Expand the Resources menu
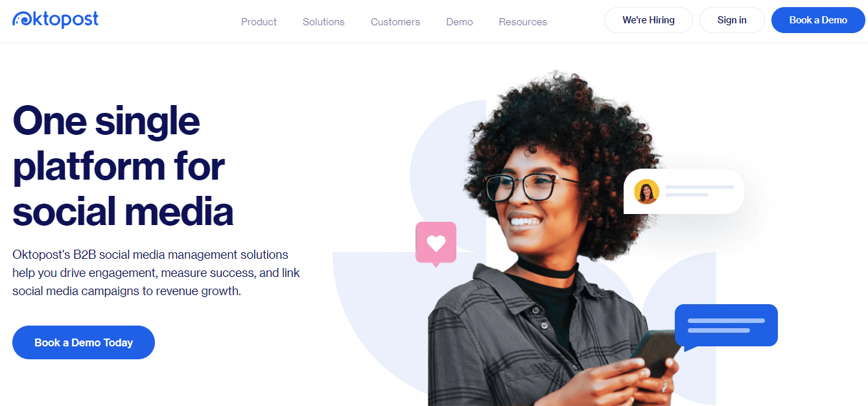 tap(522, 21)
